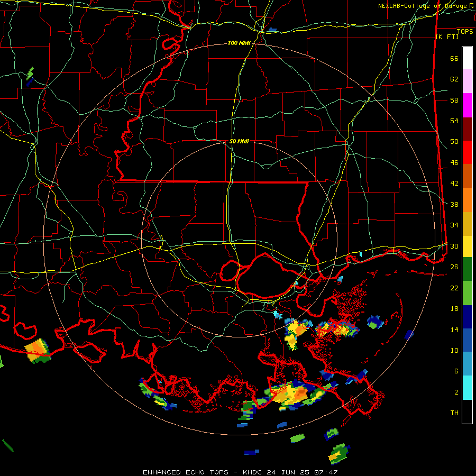Click the yellow 30 kft legend swatch
Viewport: 476px width, 476px height.
(x=467, y=246)
